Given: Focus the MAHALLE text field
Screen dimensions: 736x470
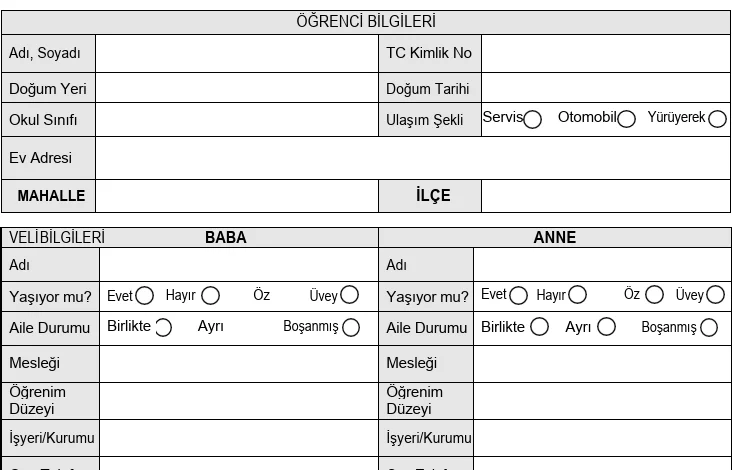Looking at the screenshot, I should tap(236, 196).
